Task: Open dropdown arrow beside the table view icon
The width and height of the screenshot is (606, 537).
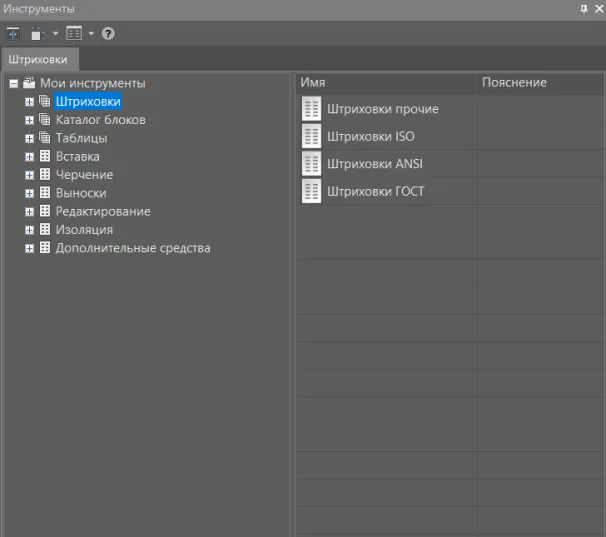Action: click(91, 34)
